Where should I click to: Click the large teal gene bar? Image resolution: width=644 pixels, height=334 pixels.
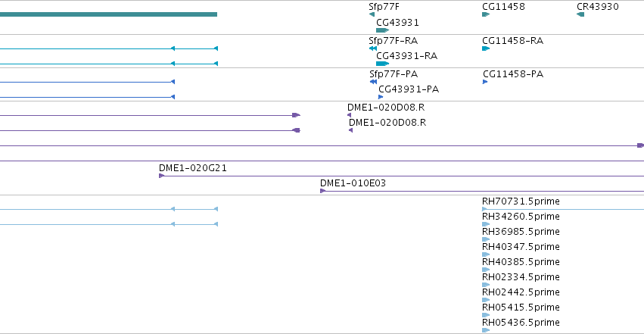(x=108, y=14)
